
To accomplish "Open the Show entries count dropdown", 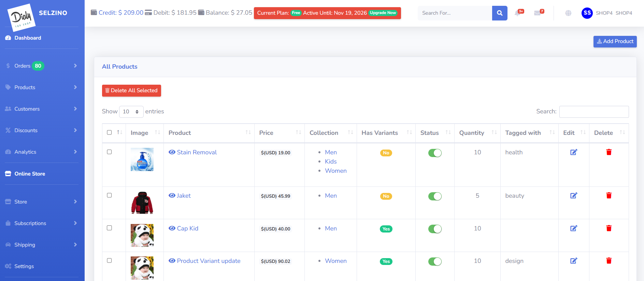I will click(x=131, y=112).
